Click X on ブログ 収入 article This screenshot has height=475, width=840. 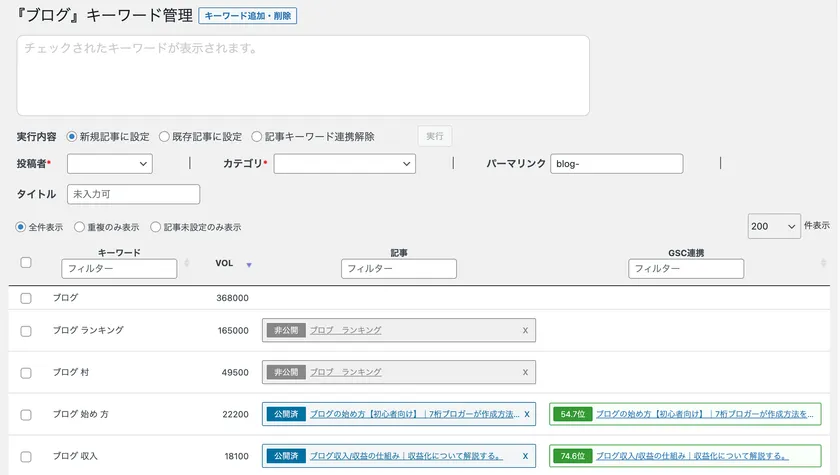click(x=527, y=456)
